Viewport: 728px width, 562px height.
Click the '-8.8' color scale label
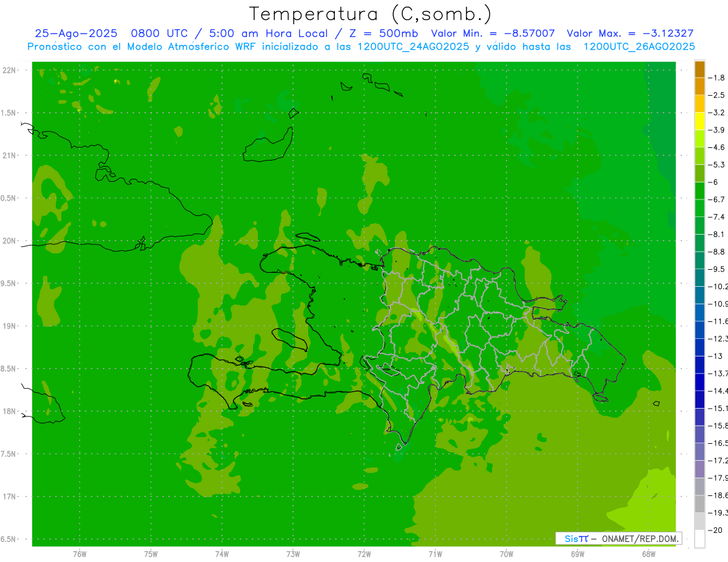[716, 252]
